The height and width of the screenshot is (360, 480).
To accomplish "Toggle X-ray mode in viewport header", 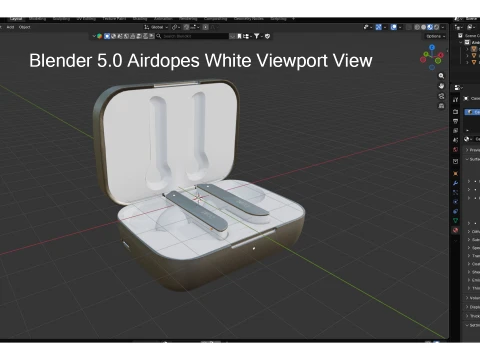I will 409,27.
